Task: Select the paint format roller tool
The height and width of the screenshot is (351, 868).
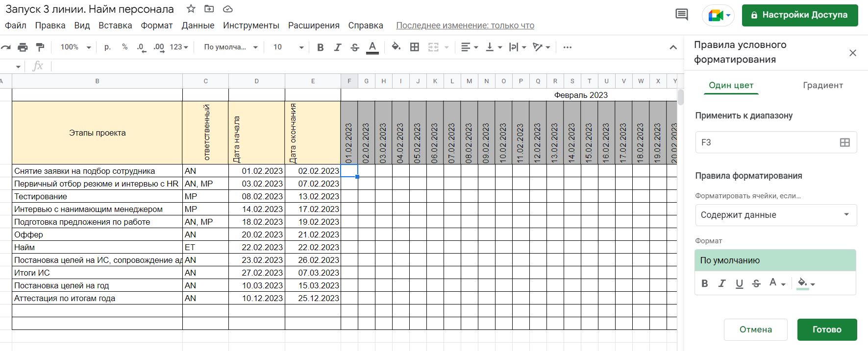Action: pyautogui.click(x=40, y=47)
